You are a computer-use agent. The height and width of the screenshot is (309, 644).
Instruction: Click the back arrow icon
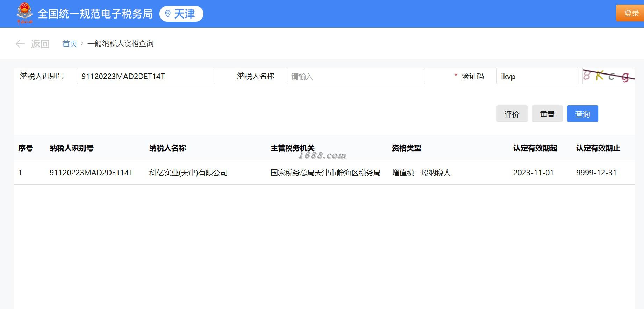click(20, 44)
